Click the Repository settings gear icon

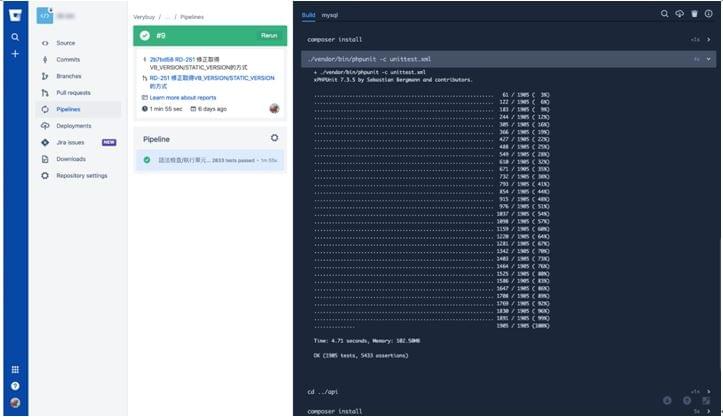(45, 176)
